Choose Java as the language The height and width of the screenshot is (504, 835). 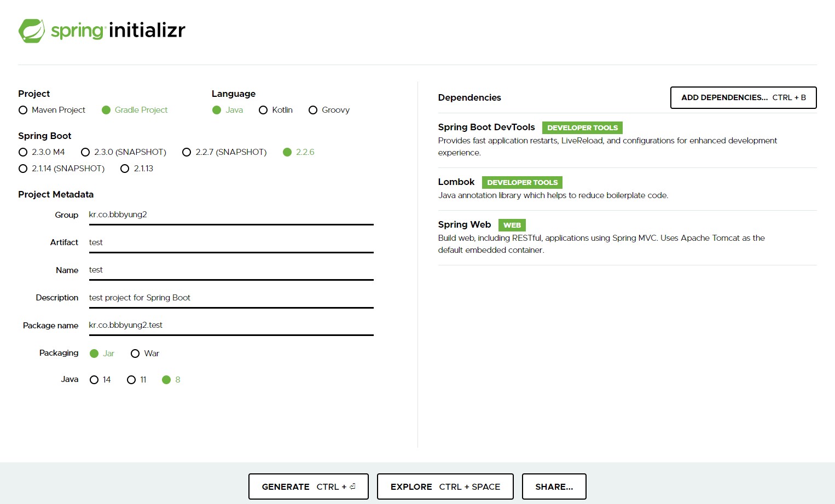point(228,110)
